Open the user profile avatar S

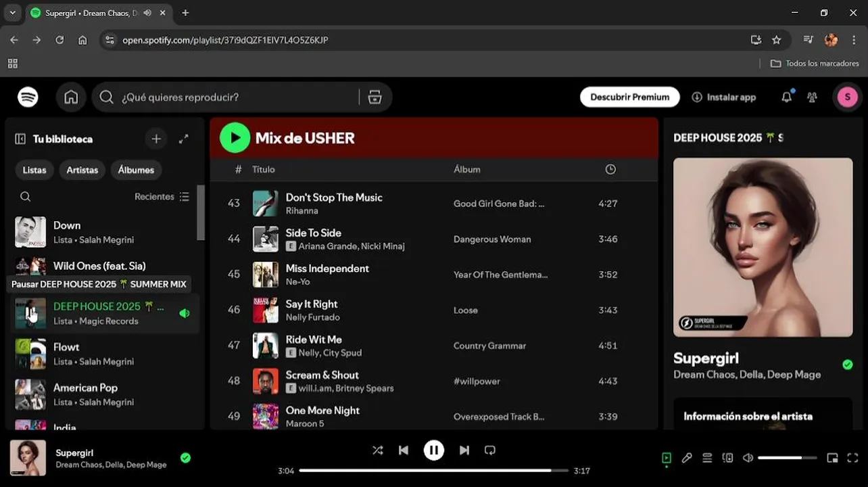847,97
